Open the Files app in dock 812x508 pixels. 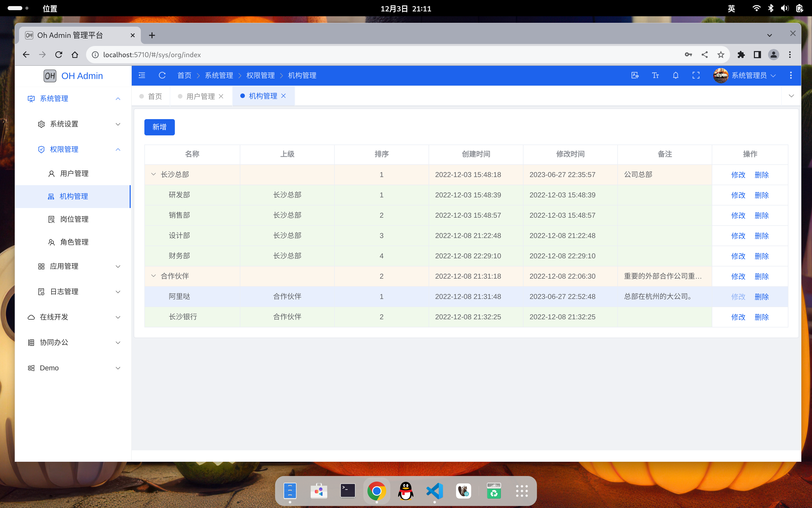click(290, 491)
